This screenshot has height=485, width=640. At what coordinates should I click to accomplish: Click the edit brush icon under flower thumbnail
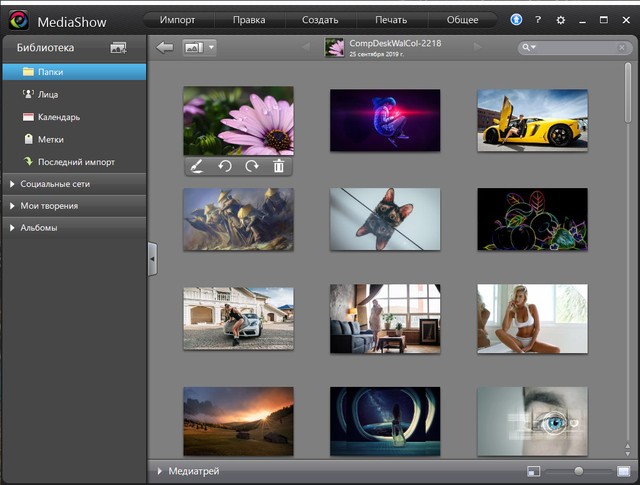click(197, 167)
